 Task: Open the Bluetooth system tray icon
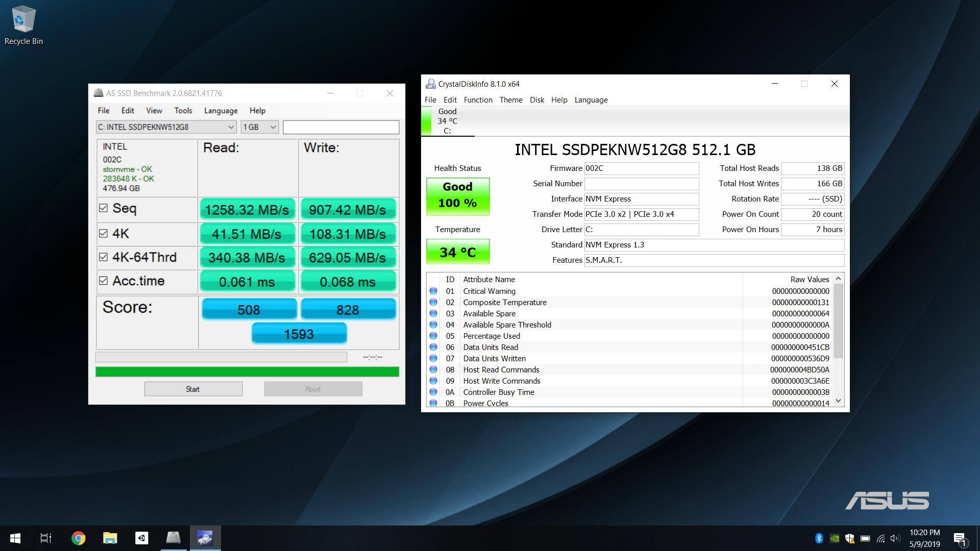[819, 538]
